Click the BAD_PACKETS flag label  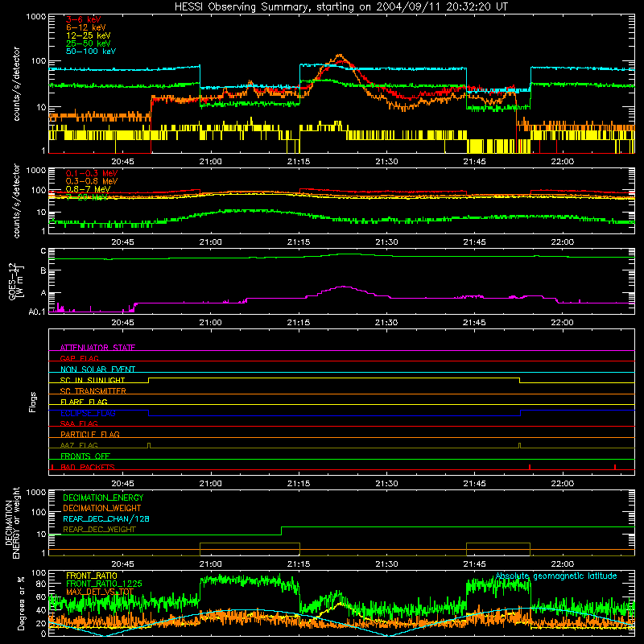[x=88, y=467]
